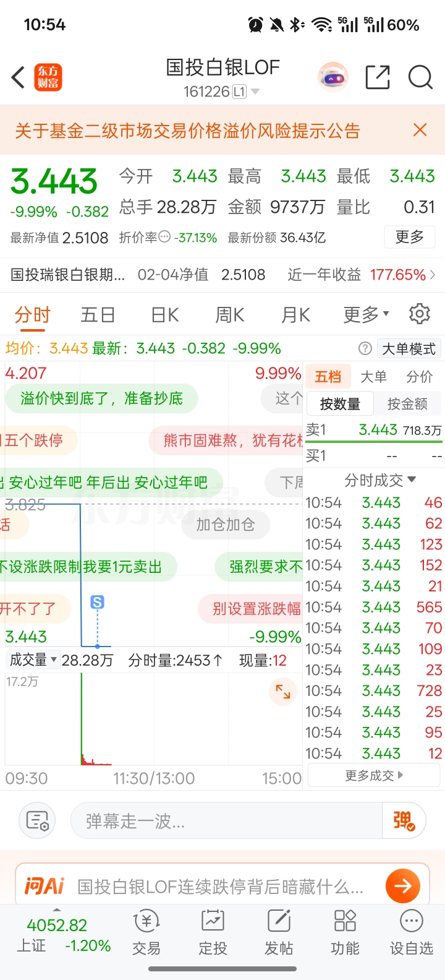
Task: Tap the 强烈要求不 comment bubble
Action: pos(259,567)
